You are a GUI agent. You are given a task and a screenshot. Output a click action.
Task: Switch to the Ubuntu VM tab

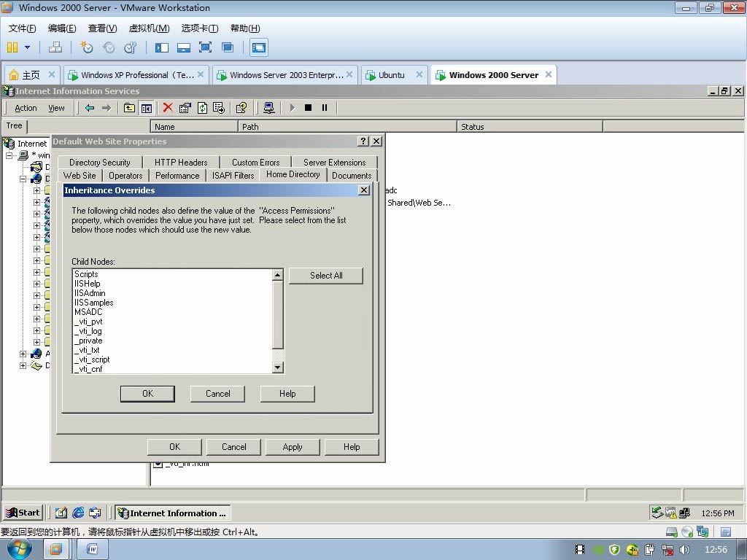(393, 75)
